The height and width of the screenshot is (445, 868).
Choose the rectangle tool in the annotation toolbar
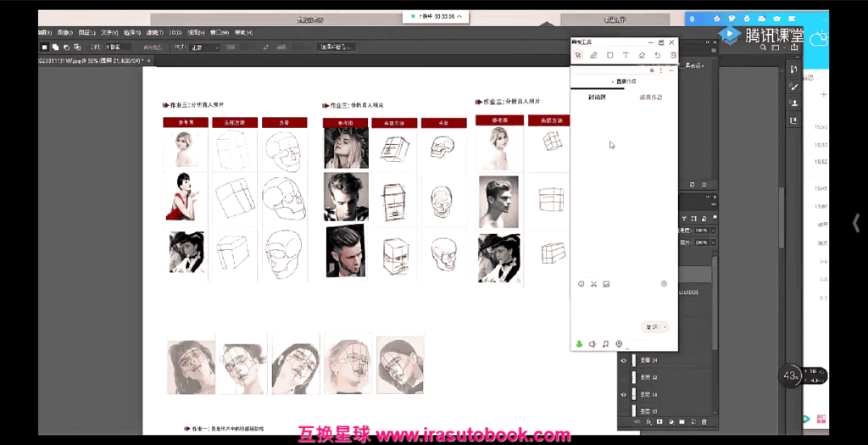click(610, 55)
